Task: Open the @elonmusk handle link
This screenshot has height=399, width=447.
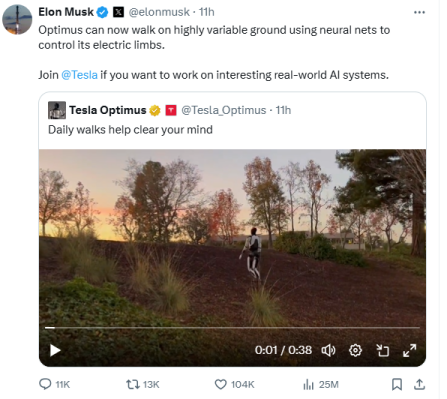Action: [x=159, y=12]
